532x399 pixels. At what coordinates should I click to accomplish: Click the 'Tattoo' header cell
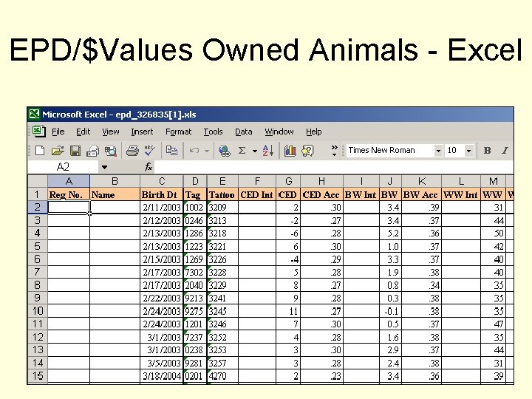pos(222,194)
